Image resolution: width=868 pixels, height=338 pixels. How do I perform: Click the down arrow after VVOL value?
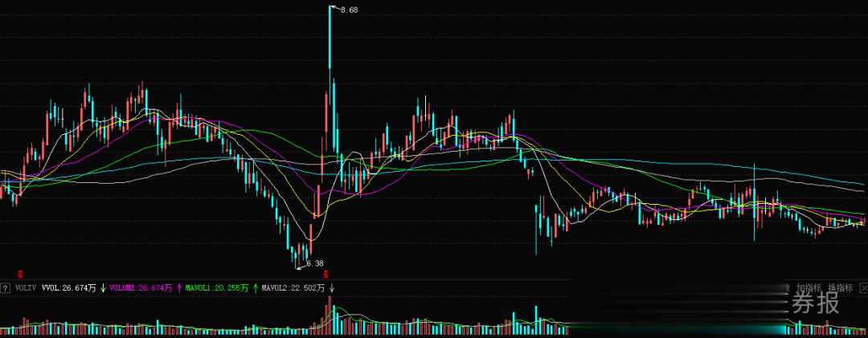pos(103,288)
